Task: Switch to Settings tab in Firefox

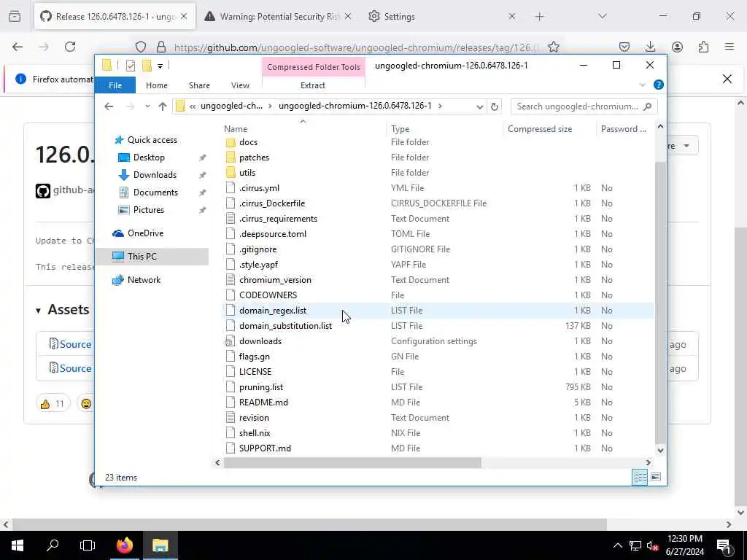Action: click(x=399, y=17)
